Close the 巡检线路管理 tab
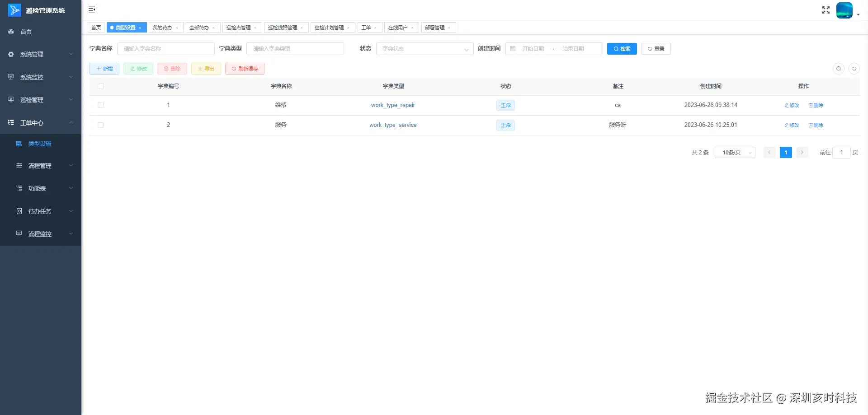Screen dimensions: 868x415 (302, 28)
